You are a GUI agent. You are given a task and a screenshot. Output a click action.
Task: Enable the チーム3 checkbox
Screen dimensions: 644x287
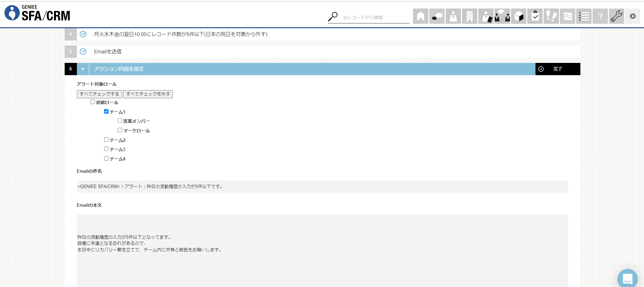click(106, 149)
